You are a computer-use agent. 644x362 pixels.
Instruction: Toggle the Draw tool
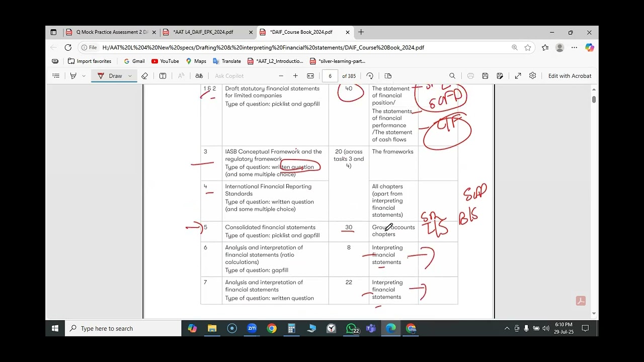coord(110,76)
